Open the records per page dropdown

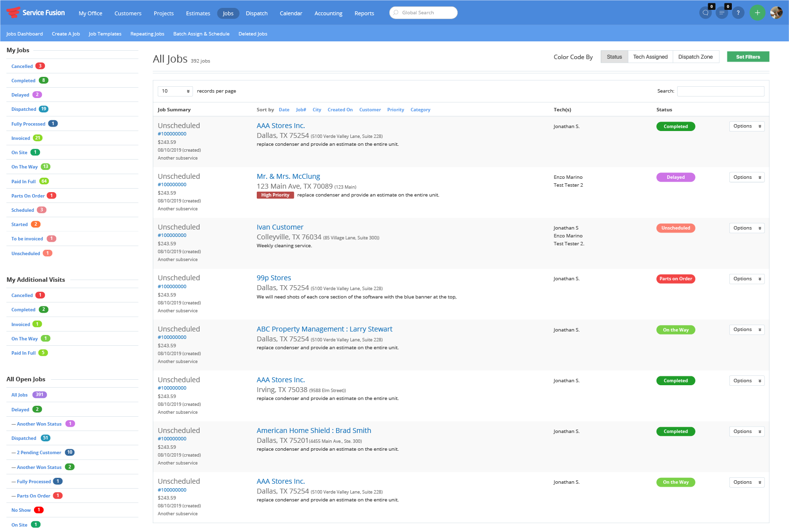tap(175, 91)
